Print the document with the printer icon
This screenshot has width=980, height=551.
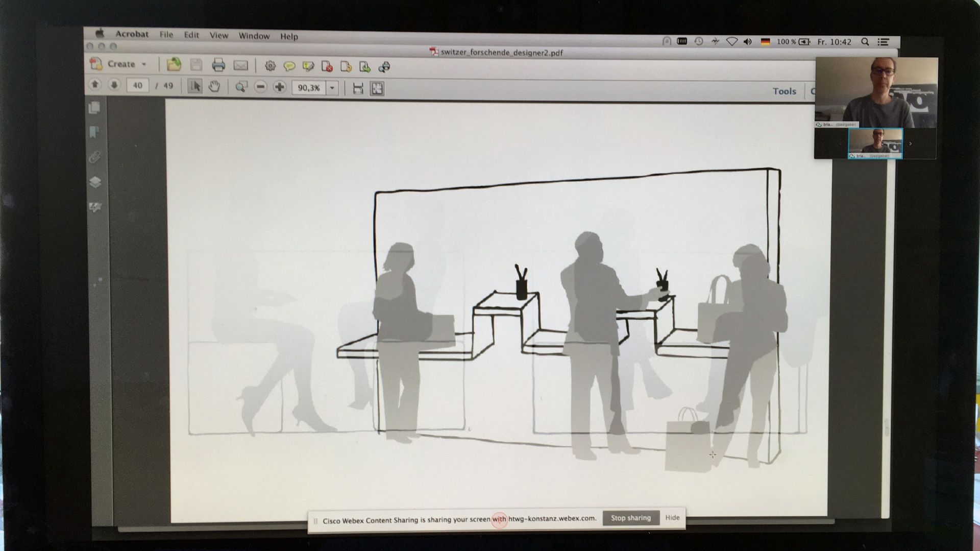(218, 65)
